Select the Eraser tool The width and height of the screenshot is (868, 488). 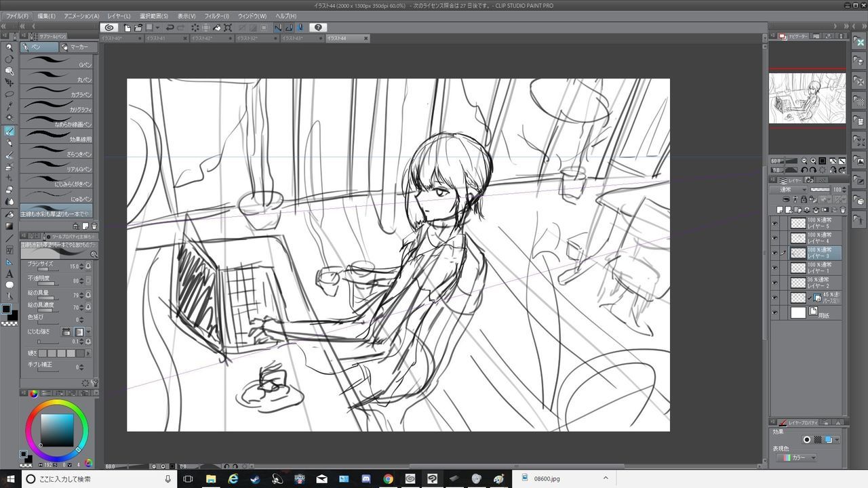[9, 190]
